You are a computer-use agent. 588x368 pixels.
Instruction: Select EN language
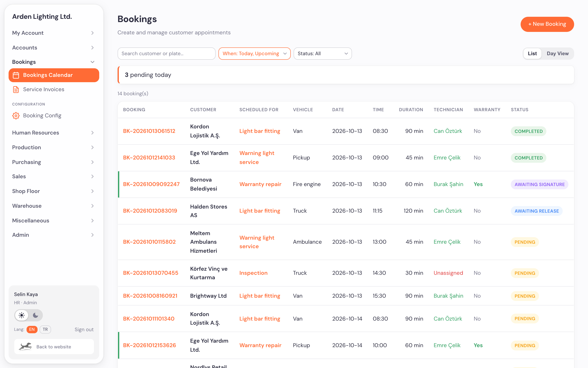(x=32, y=329)
